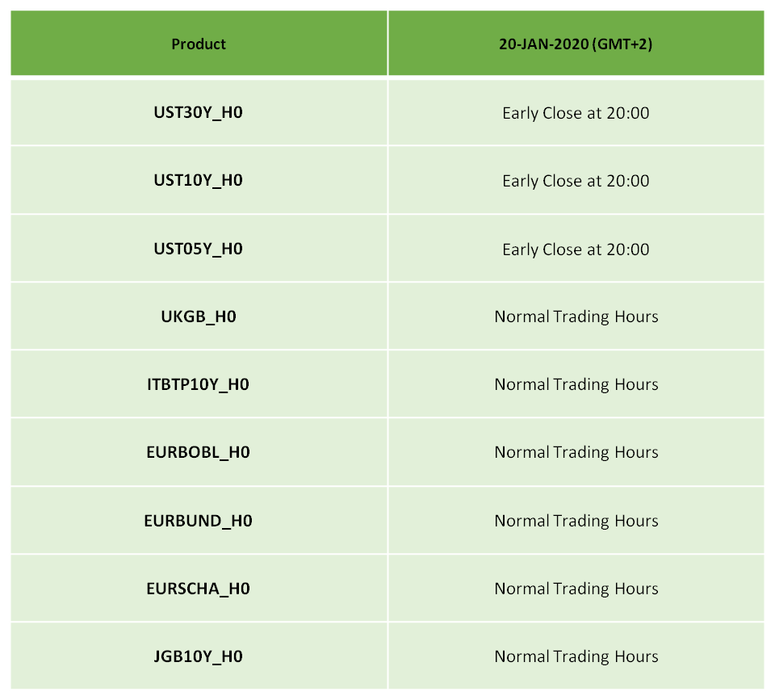Viewport: 775px width, 700px height.
Task: Click the Product column header
Action: pyautogui.click(x=199, y=44)
